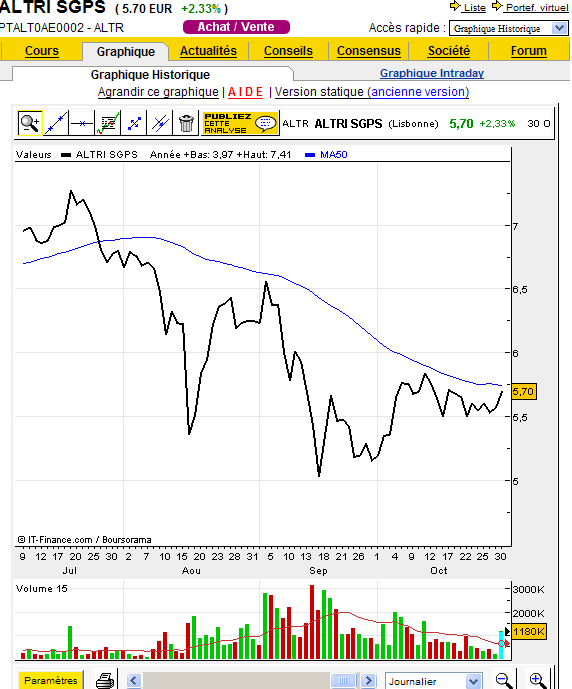Click the right scroll arrow
The height and width of the screenshot is (689, 572).
click(x=369, y=681)
